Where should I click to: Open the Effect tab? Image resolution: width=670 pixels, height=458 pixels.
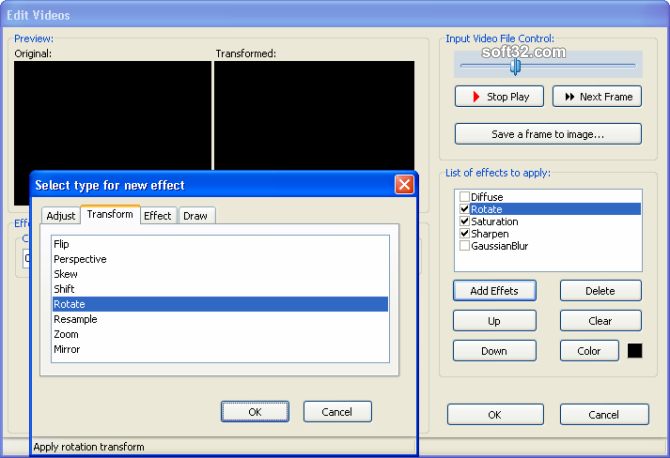158,216
